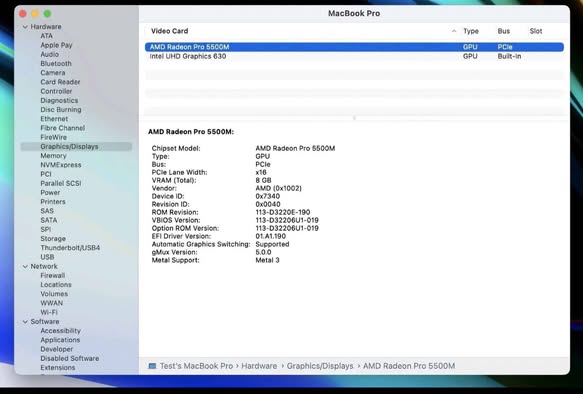Select Card Reader in the sidebar
Viewport: 583px width, 394px height.
(x=60, y=82)
